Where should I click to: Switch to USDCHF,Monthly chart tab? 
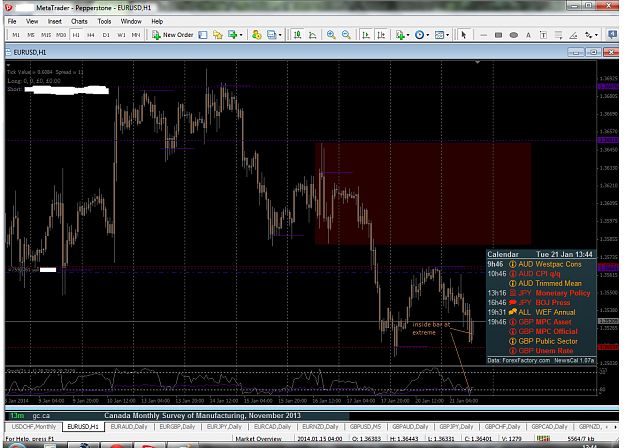pos(33,427)
